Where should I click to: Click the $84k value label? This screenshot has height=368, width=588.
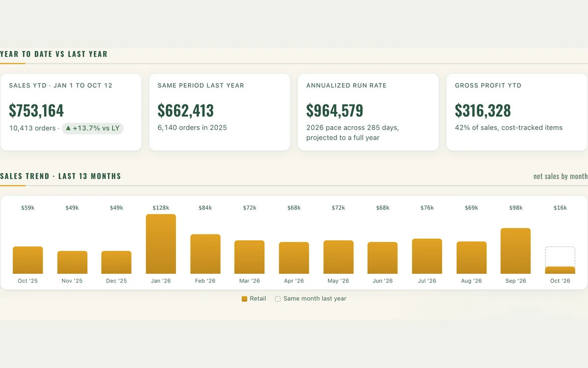(x=205, y=208)
